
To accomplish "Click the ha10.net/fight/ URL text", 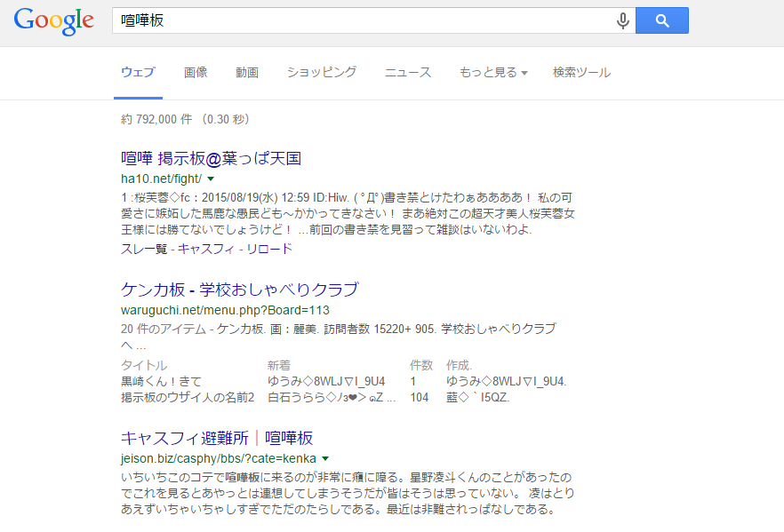I will (162, 179).
